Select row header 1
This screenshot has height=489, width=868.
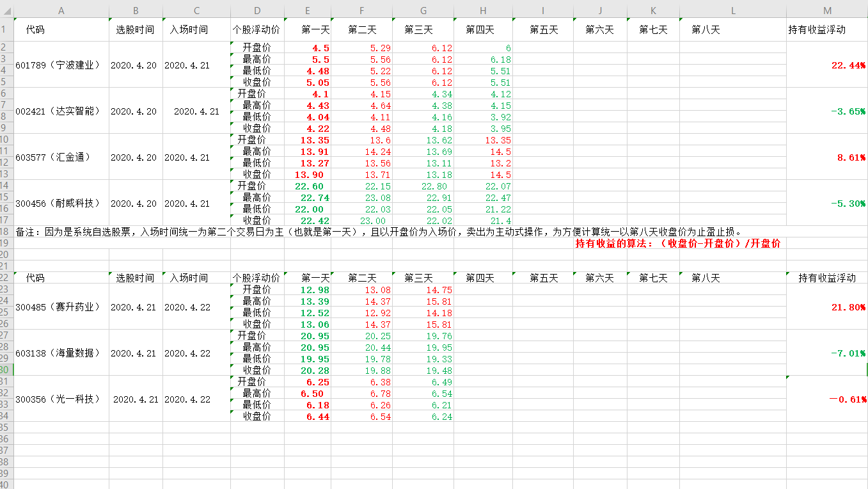pos(6,29)
